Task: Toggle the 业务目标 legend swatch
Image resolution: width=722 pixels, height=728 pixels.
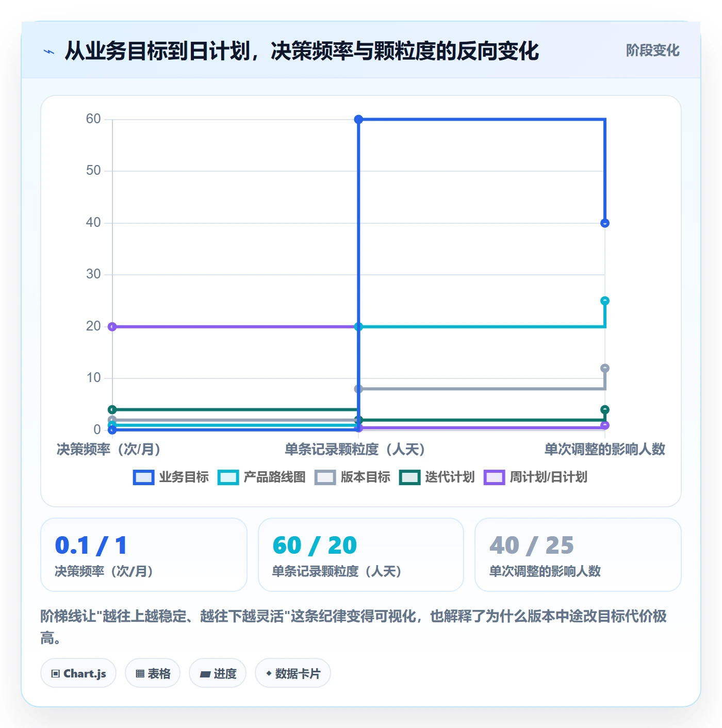Action: [x=143, y=477]
